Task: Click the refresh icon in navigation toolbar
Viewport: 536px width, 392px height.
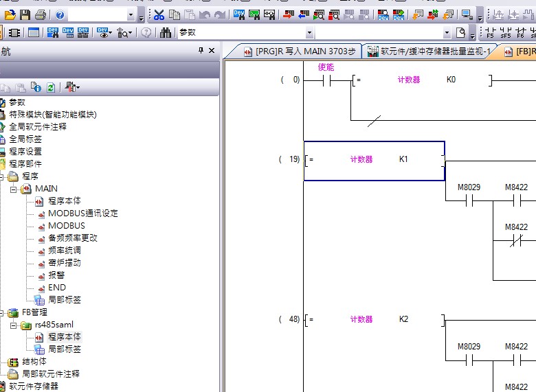Action: pos(51,87)
